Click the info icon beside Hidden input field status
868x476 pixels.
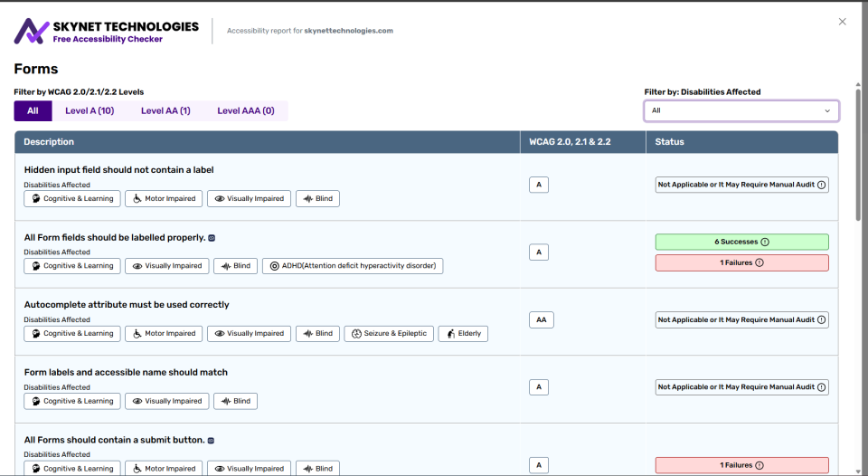click(822, 186)
